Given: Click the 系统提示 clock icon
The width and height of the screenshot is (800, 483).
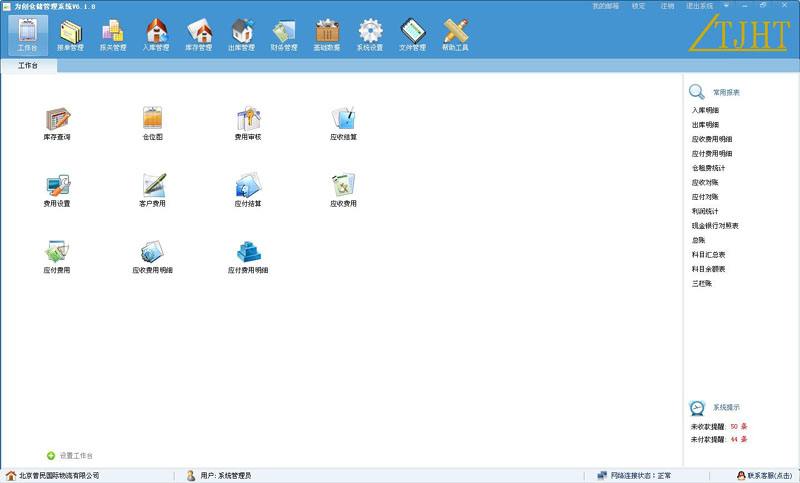Looking at the screenshot, I should (x=697, y=408).
